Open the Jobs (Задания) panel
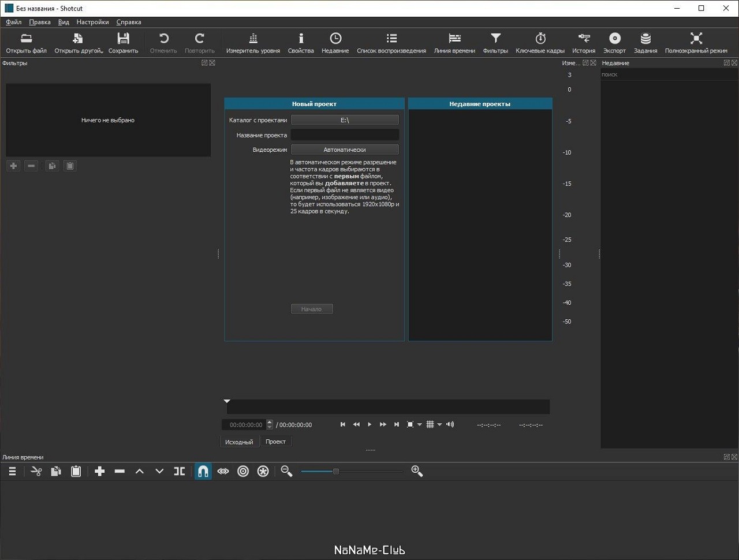 click(645, 43)
